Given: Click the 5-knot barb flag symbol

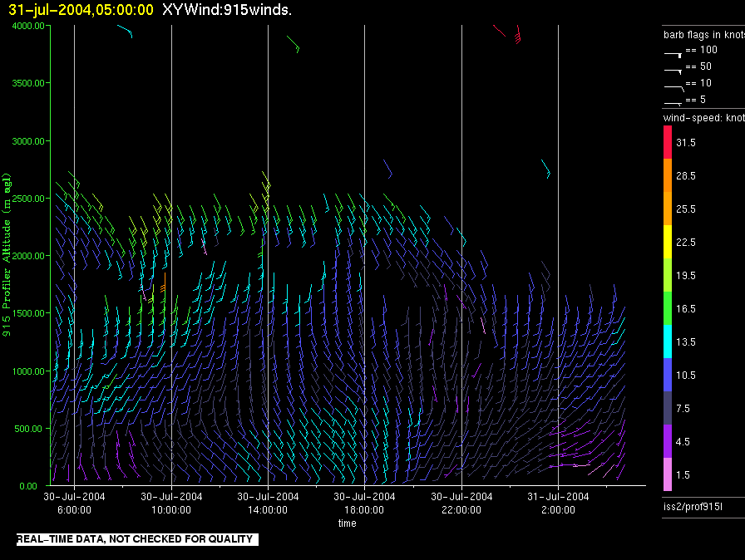Looking at the screenshot, I should [x=673, y=103].
